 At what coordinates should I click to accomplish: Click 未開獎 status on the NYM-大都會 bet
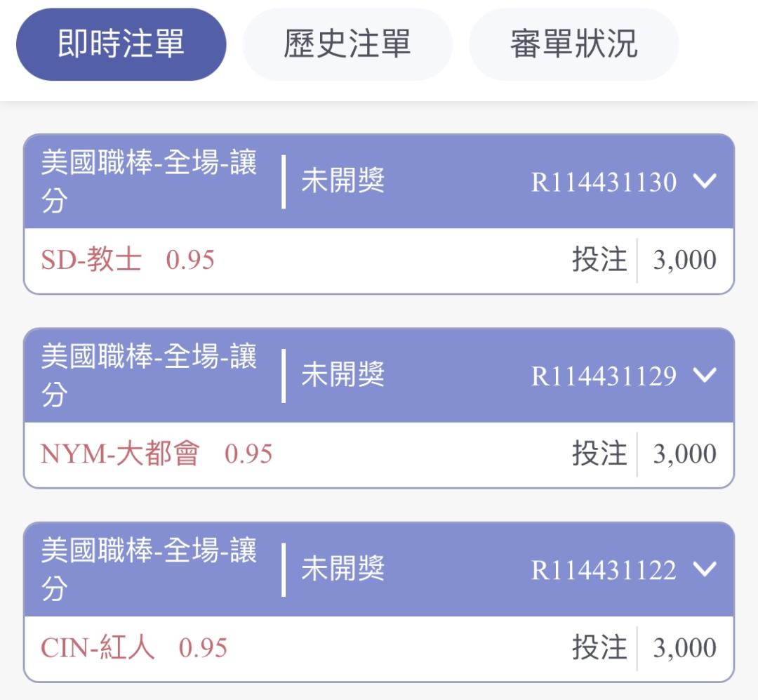pyautogui.click(x=343, y=376)
